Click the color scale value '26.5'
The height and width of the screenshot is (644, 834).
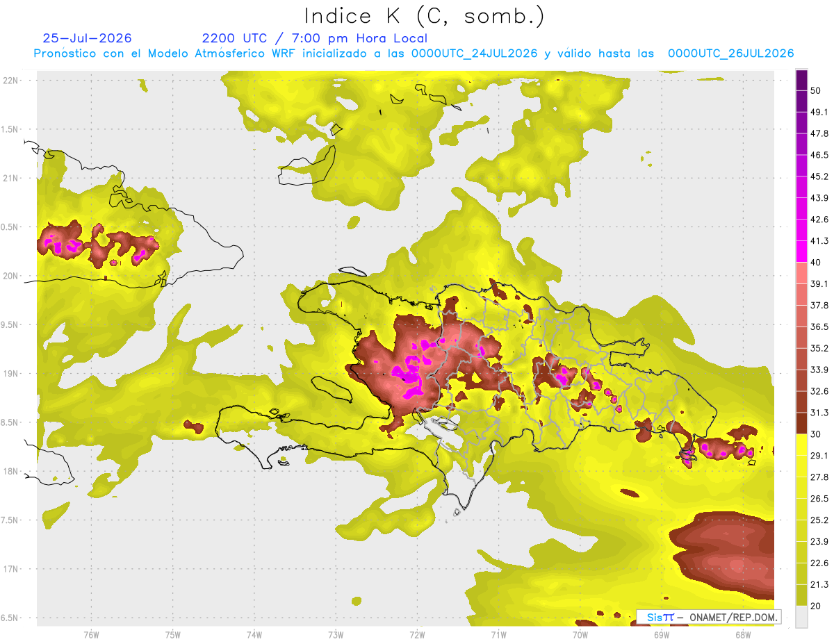[x=819, y=499]
